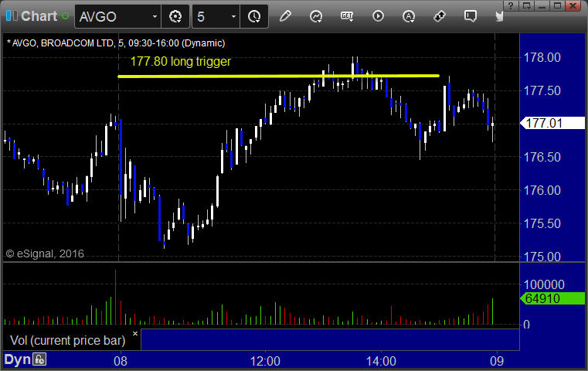Open the symbol settings gear icon
Viewport: 588px width, 371px height.
coord(175,16)
